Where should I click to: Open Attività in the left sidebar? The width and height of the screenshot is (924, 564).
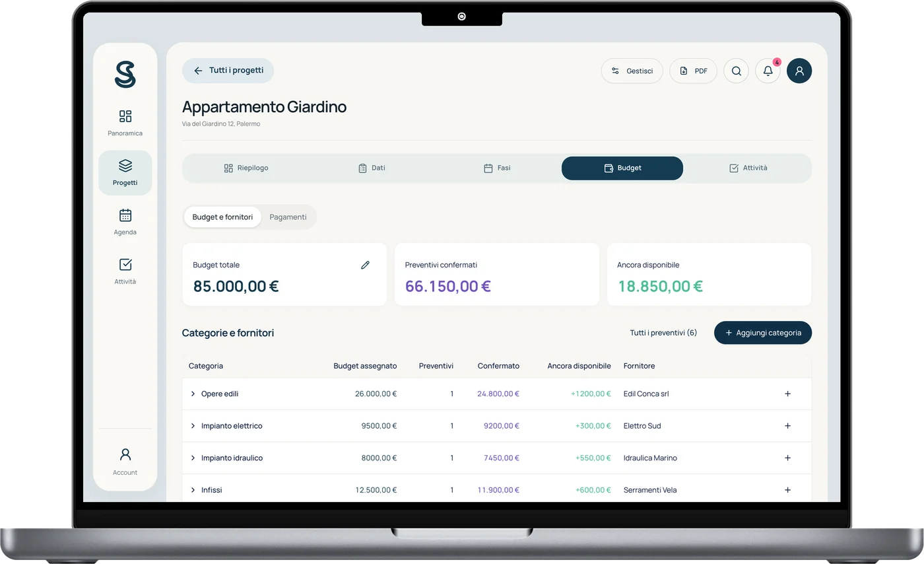click(x=125, y=272)
